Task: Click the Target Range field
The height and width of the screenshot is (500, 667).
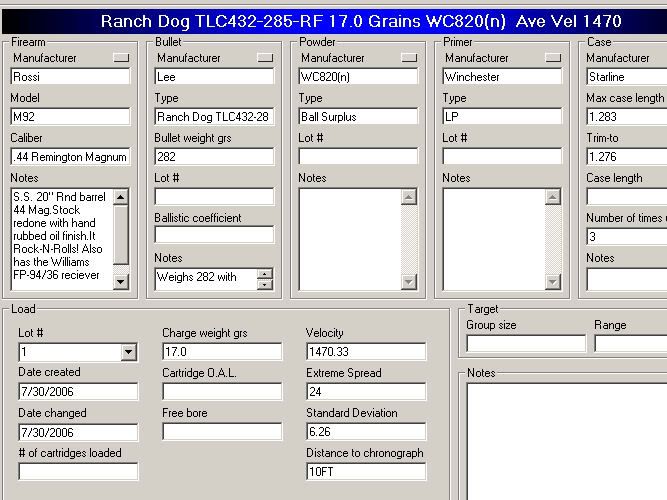Action: pos(631,344)
